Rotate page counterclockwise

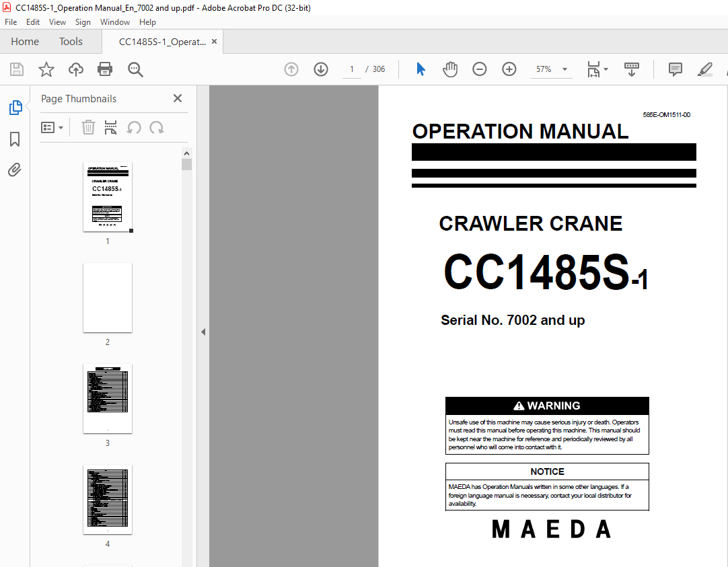click(134, 127)
